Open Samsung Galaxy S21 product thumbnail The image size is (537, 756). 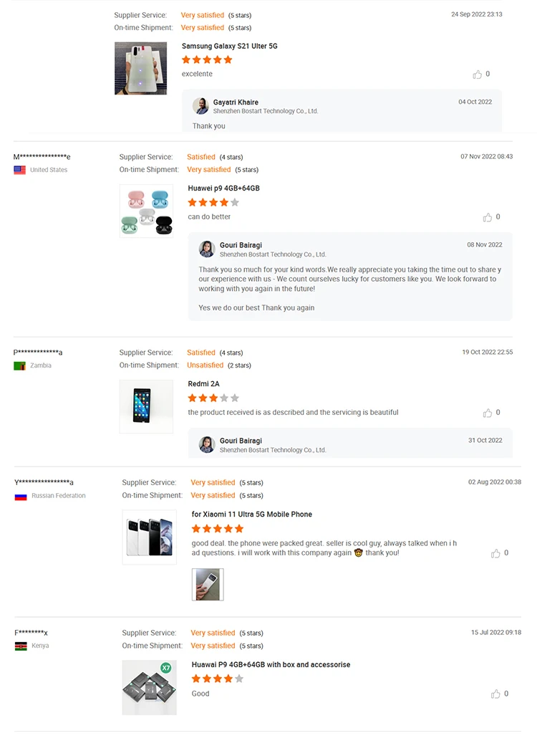pyautogui.click(x=140, y=68)
